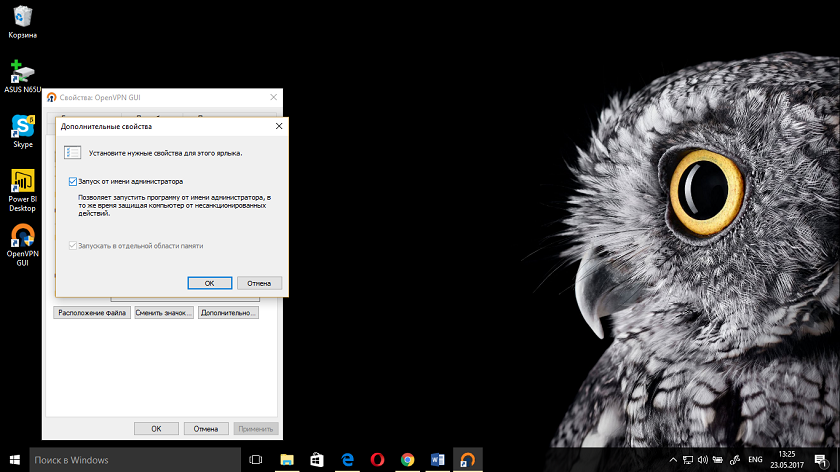This screenshot has width=840, height=472.
Task: Open the clock and date flyout
Action: coord(787,460)
